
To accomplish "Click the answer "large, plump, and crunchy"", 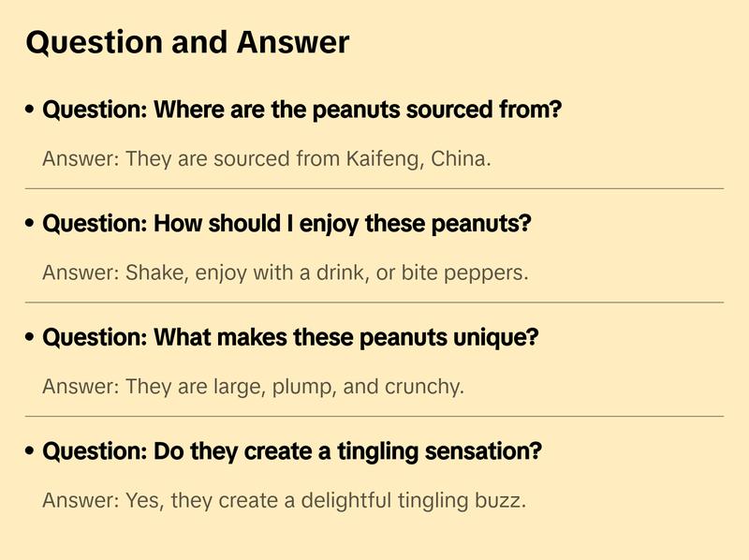I will 253,387.
